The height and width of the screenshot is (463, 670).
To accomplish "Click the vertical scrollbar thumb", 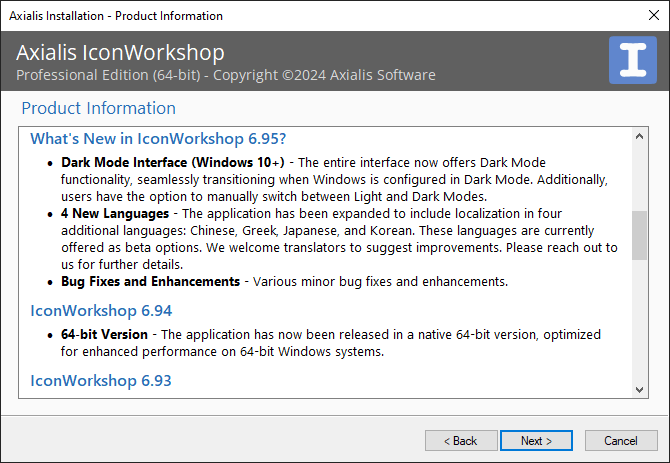I will pyautogui.click(x=639, y=235).
